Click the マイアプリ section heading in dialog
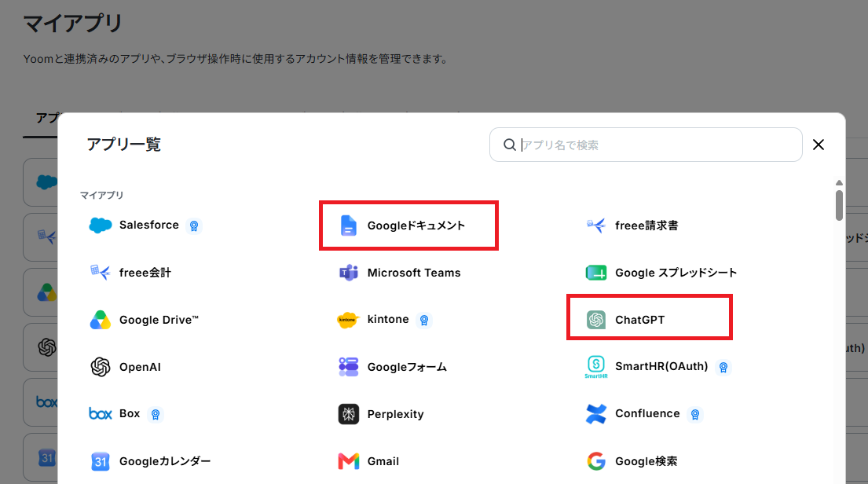 pyautogui.click(x=101, y=195)
